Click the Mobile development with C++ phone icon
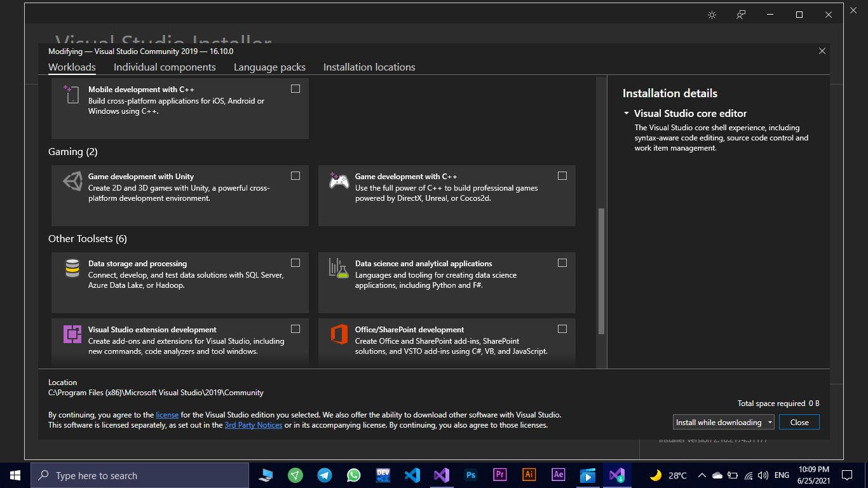The height and width of the screenshot is (488, 868). (x=71, y=95)
